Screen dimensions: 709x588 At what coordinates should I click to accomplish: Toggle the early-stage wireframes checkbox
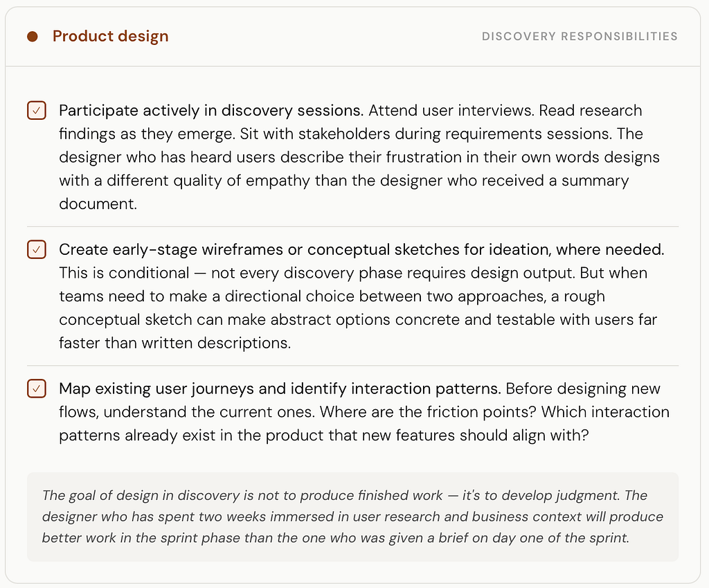[37, 249]
